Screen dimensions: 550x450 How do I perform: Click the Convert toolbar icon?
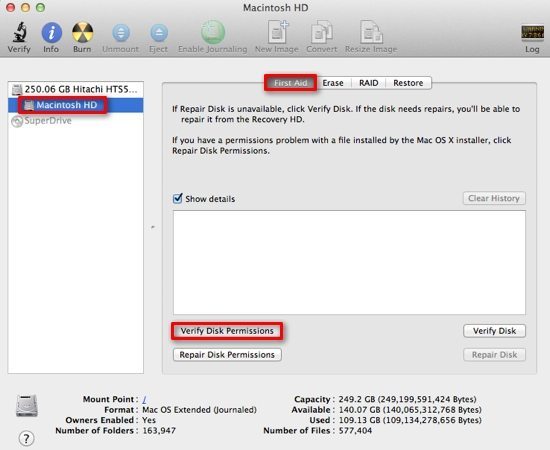coord(322,32)
